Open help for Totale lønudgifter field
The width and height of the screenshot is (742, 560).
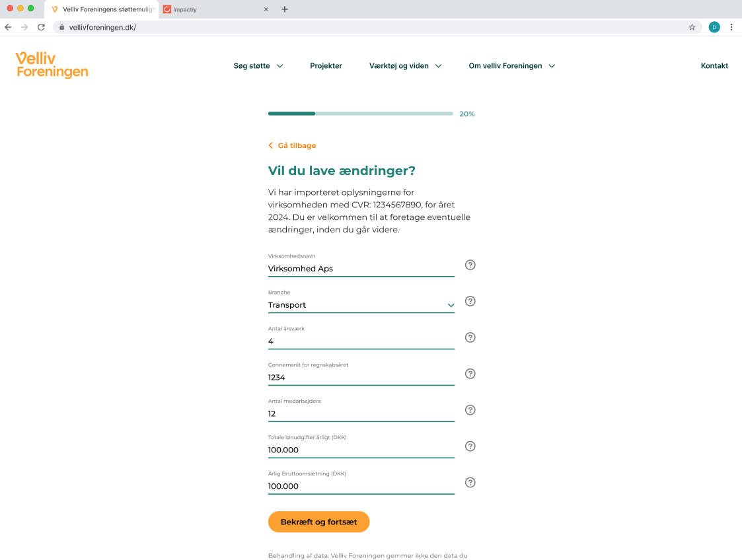click(470, 446)
